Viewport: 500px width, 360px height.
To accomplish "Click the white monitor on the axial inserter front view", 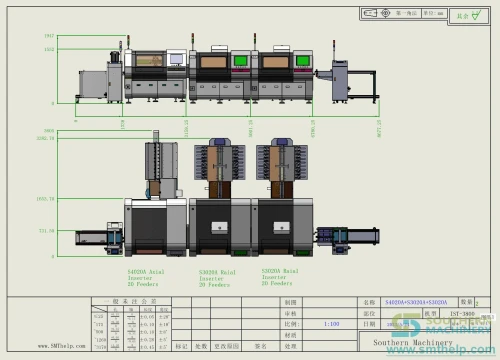I will 176,60.
